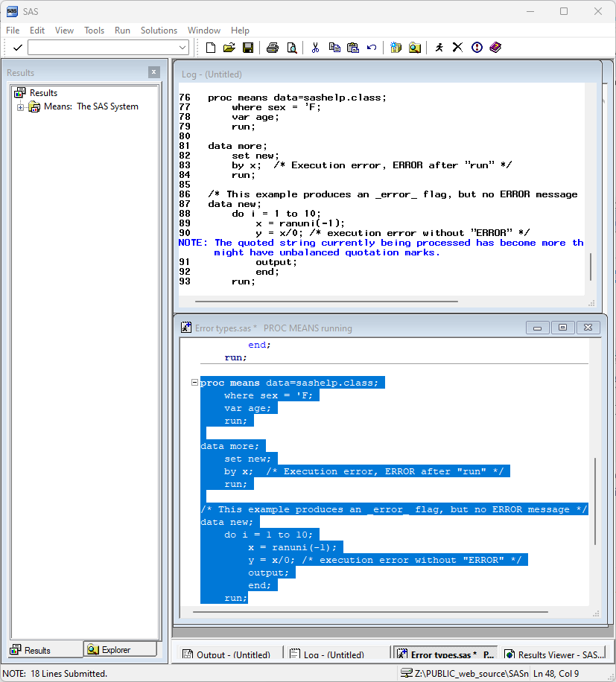Viewport: 616px width, 682px height.
Task: Expand the Means: The SAS System node
Action: (21, 107)
